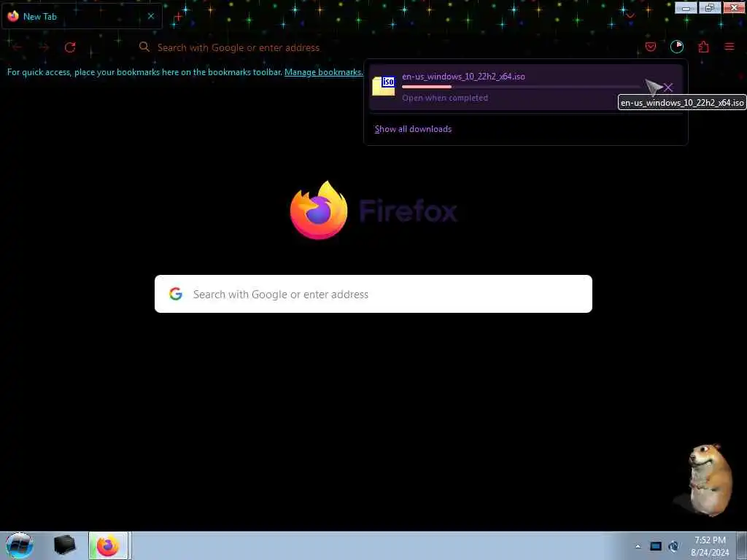Screen dimensions: 747x560
Task: Cancel the ISO download
Action: [668, 87]
